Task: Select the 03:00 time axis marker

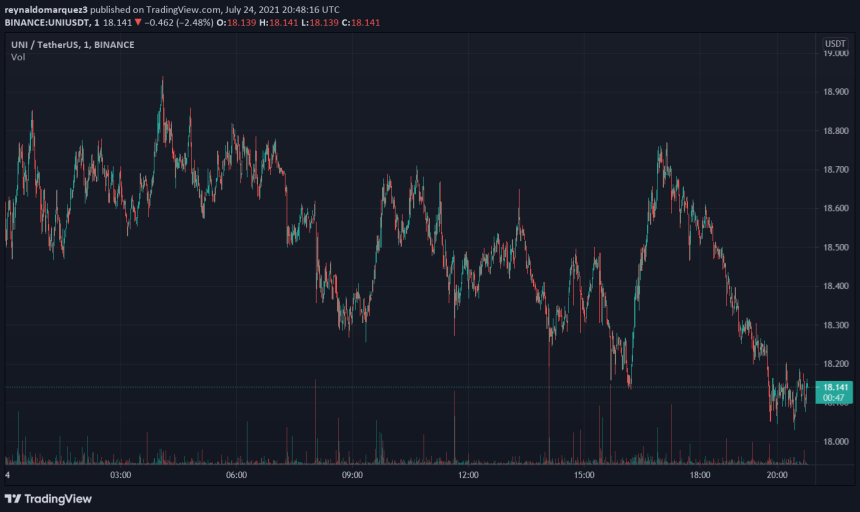Action: [121, 476]
